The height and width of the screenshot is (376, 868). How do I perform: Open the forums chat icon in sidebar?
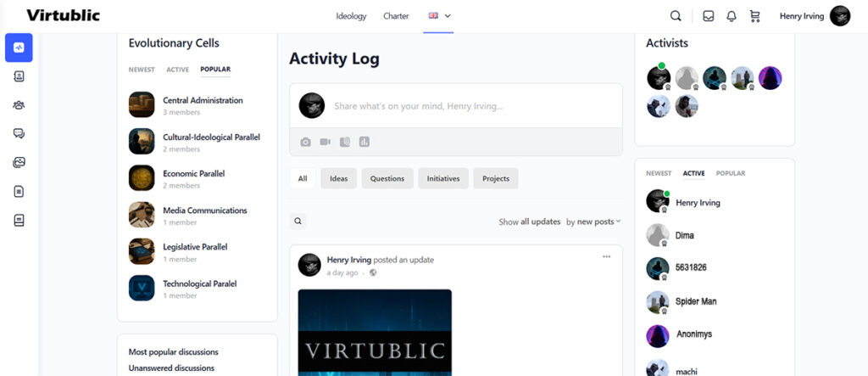click(x=19, y=134)
